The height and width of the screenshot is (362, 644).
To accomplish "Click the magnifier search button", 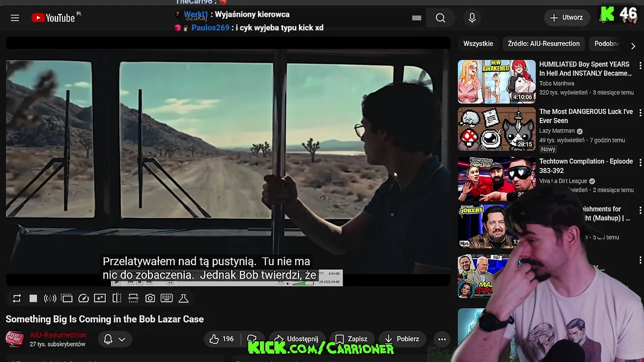I will (x=440, y=18).
